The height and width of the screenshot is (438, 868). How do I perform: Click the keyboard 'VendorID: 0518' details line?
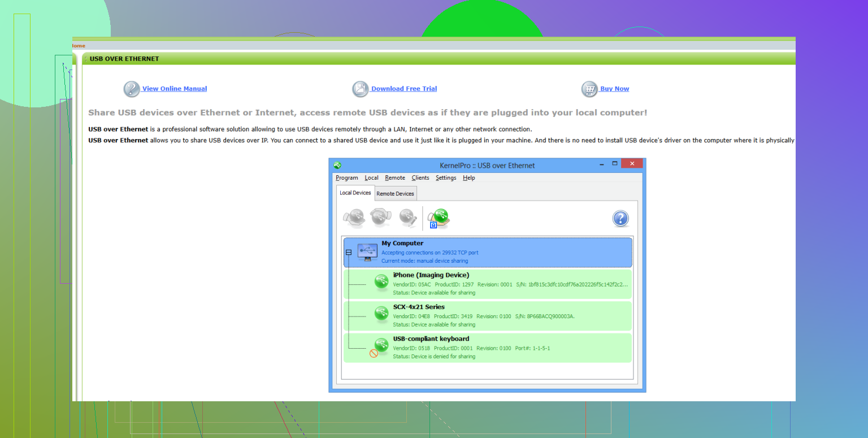[x=471, y=348]
